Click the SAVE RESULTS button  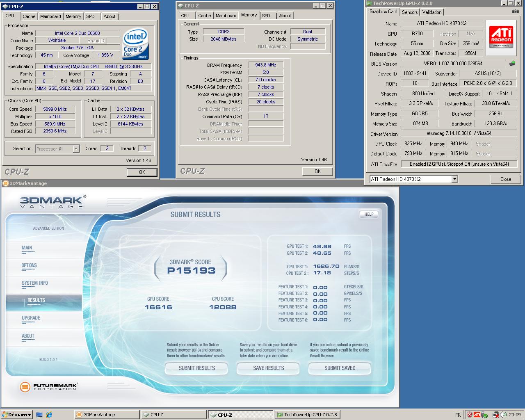pyautogui.click(x=268, y=368)
